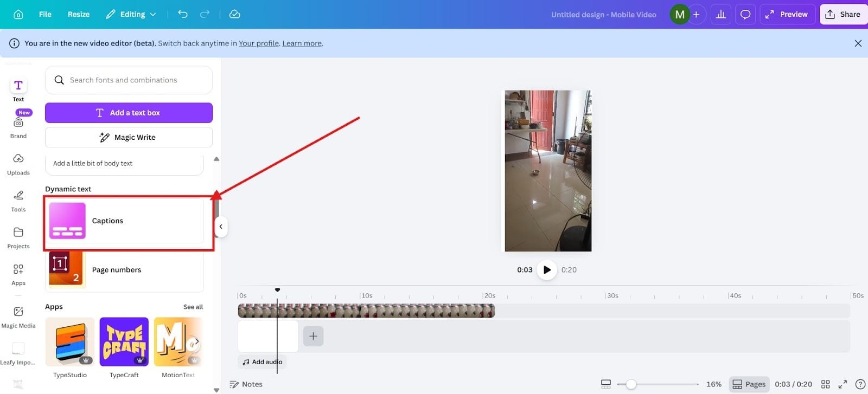Open the Resize menu
868x394 pixels.
79,14
